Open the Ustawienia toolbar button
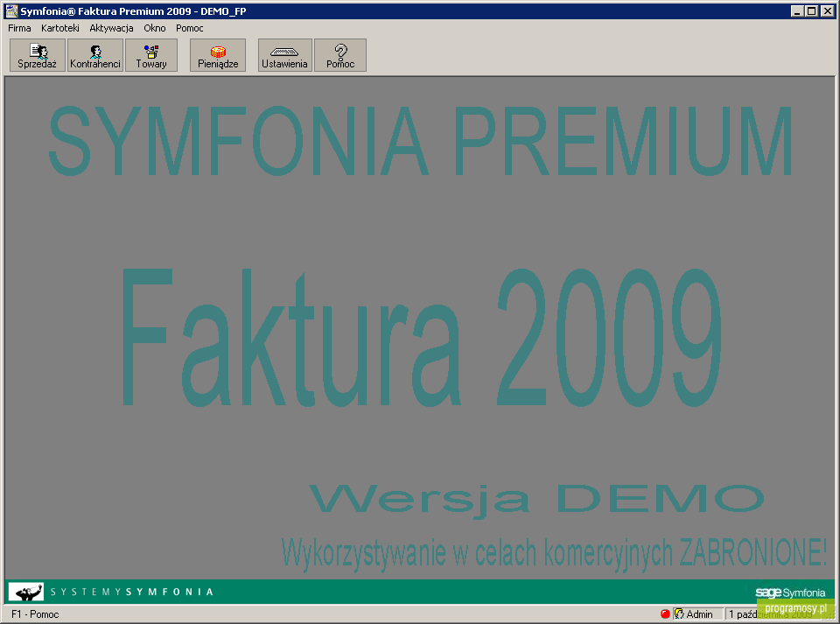The image size is (840, 624). [284, 55]
